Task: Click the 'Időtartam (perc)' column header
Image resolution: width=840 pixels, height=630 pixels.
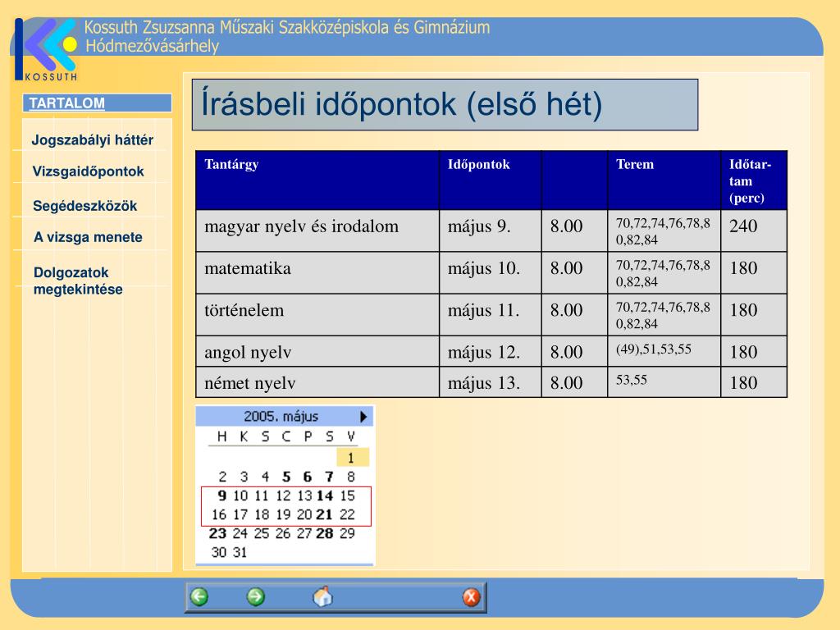Action: point(754,180)
